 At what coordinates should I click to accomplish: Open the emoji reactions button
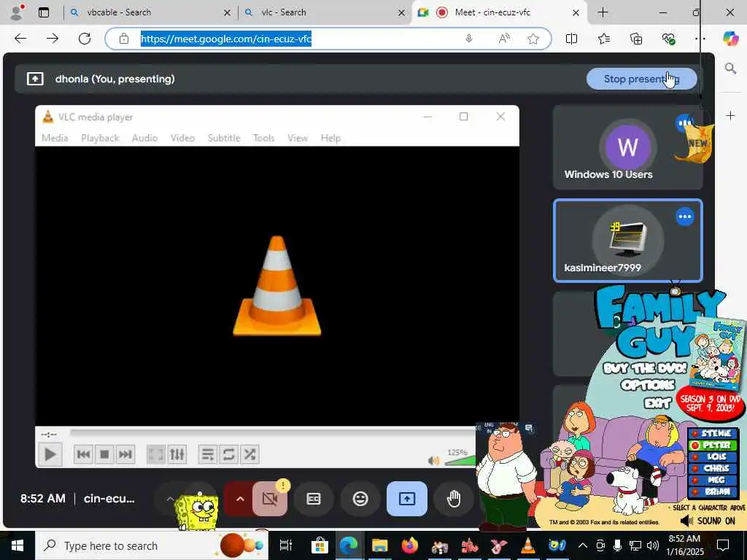(x=360, y=499)
